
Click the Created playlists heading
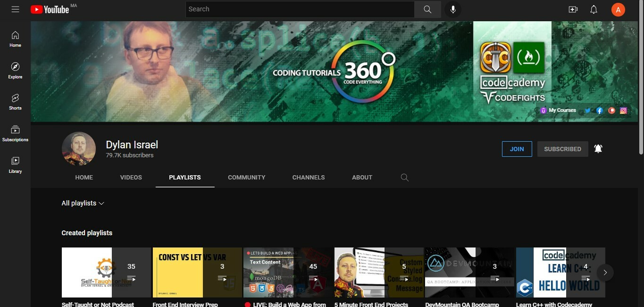[87, 233]
